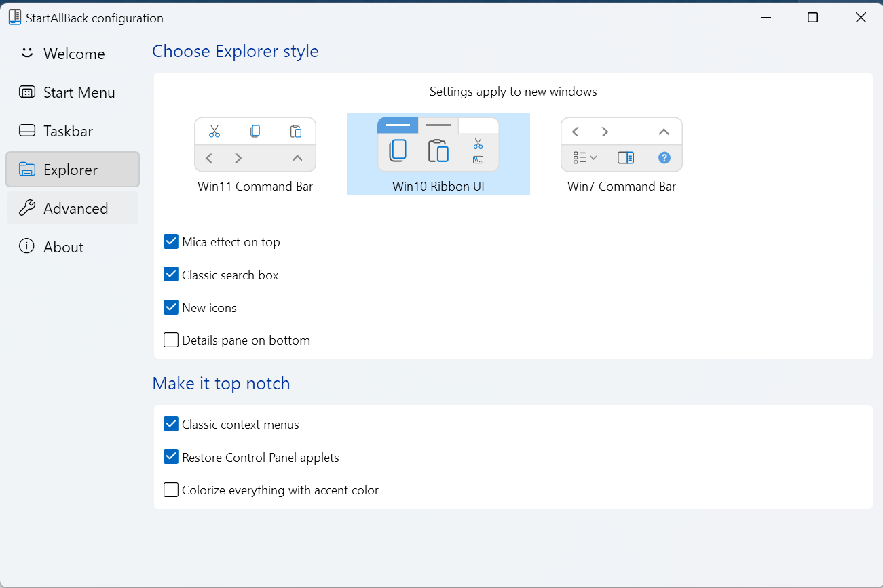Choose the Win10 Ribbon UI style
Screen dimensions: 883x588
[438, 145]
